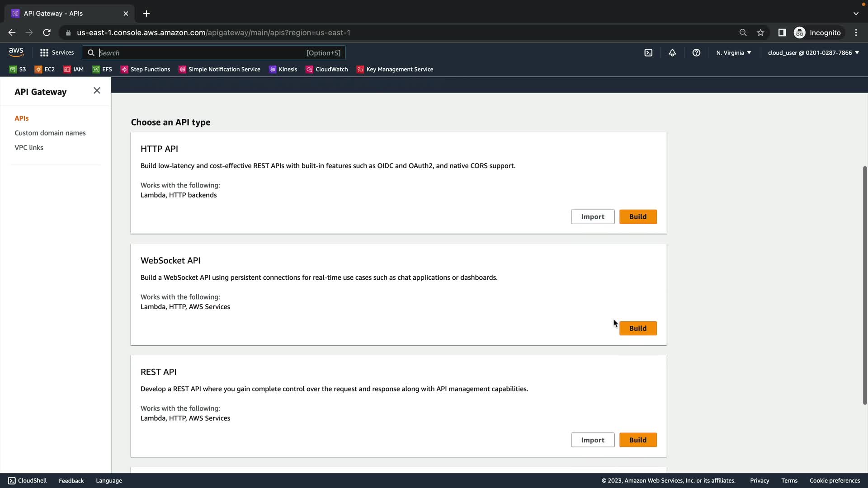Click the CloudShell icon in footer

point(12,480)
